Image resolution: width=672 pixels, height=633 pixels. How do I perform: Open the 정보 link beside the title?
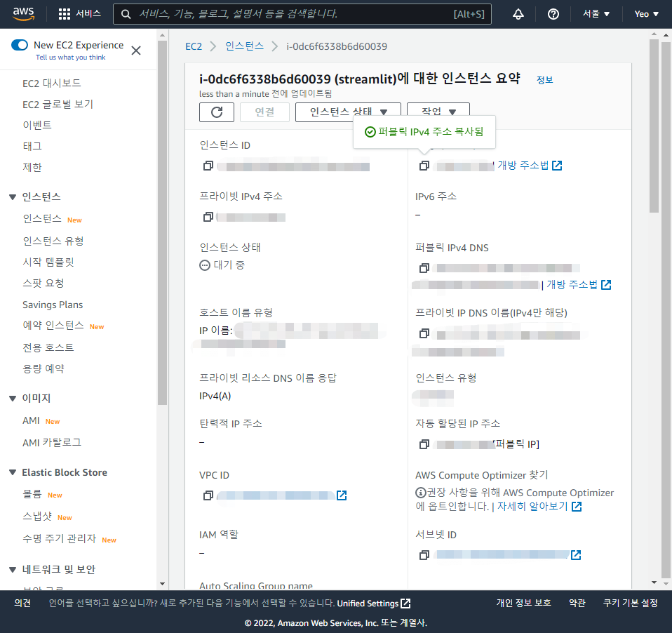545,80
